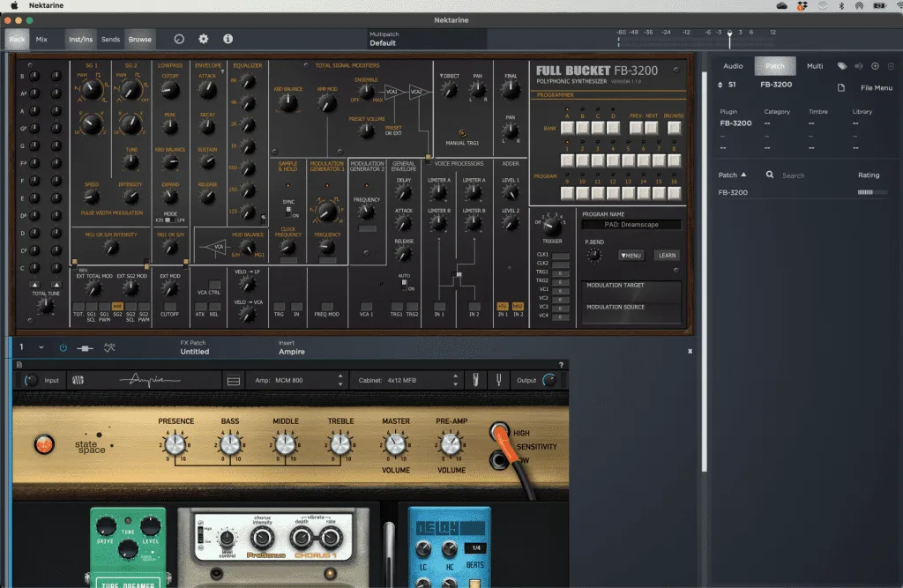The height and width of the screenshot is (588, 903).
Task: Click the delete trash icon in browser
Action: click(x=891, y=66)
